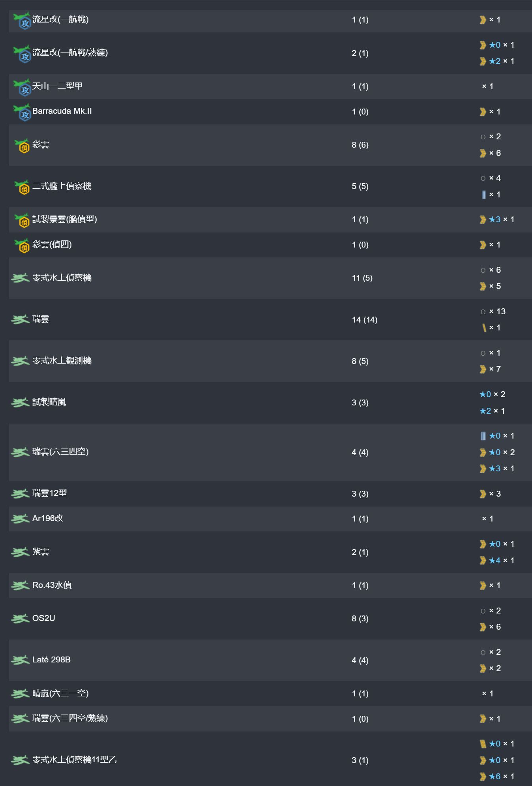Click the 11 (5) count for 零式水上偵察機
Image resolution: width=532 pixels, height=786 pixels.
(x=362, y=278)
